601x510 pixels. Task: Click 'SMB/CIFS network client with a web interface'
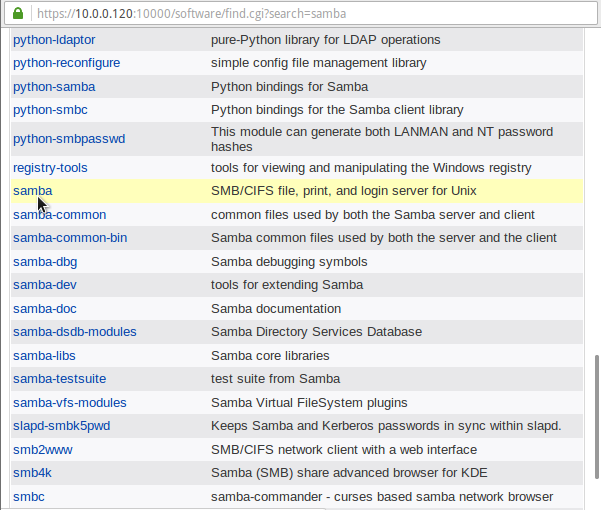coord(344,450)
